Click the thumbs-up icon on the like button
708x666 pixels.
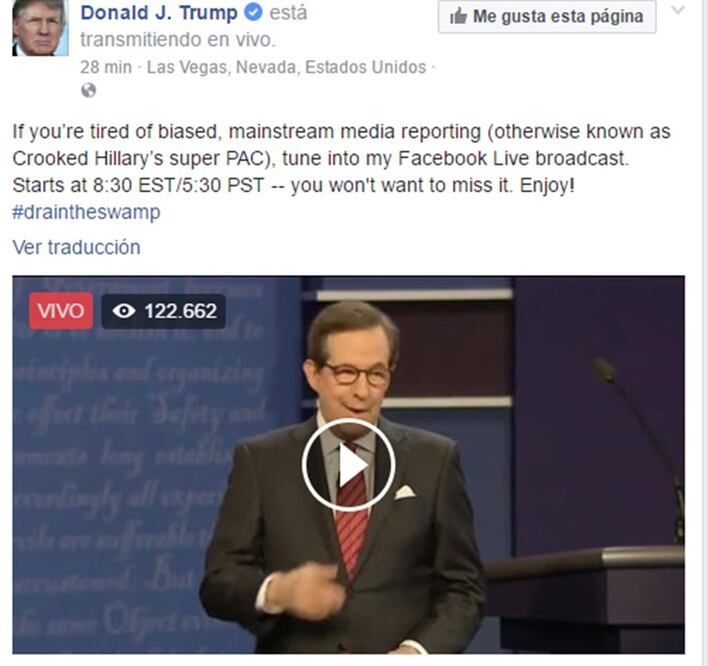pyautogui.click(x=458, y=17)
